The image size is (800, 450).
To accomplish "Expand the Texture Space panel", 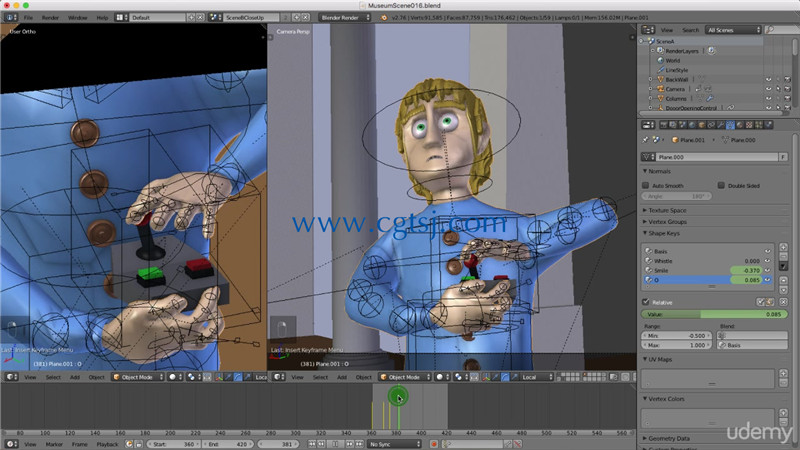I will 664,210.
